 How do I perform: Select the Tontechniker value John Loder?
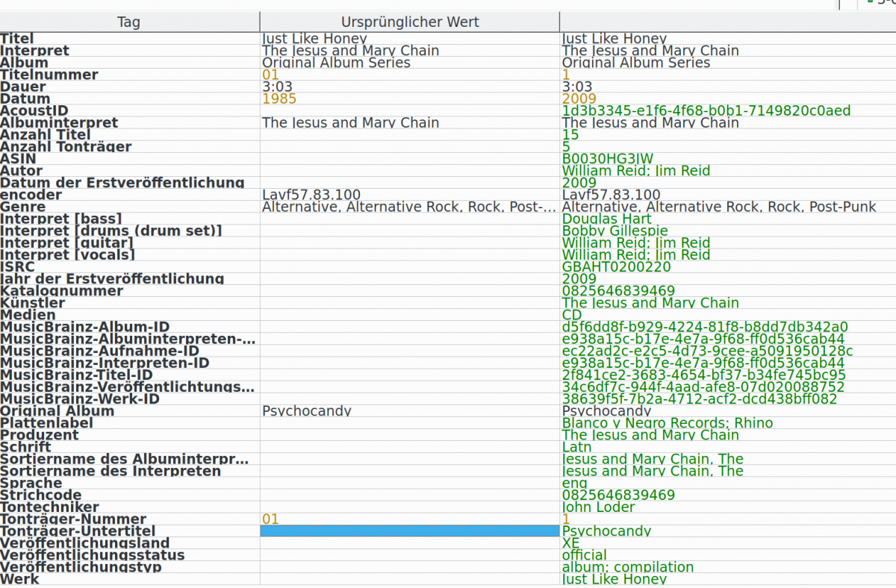tap(598, 507)
